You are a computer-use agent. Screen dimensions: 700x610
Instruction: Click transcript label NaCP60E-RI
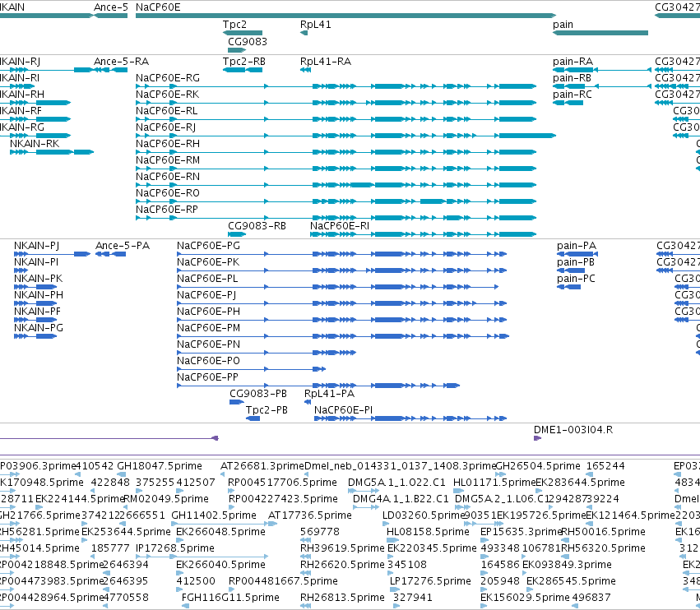[340, 226]
